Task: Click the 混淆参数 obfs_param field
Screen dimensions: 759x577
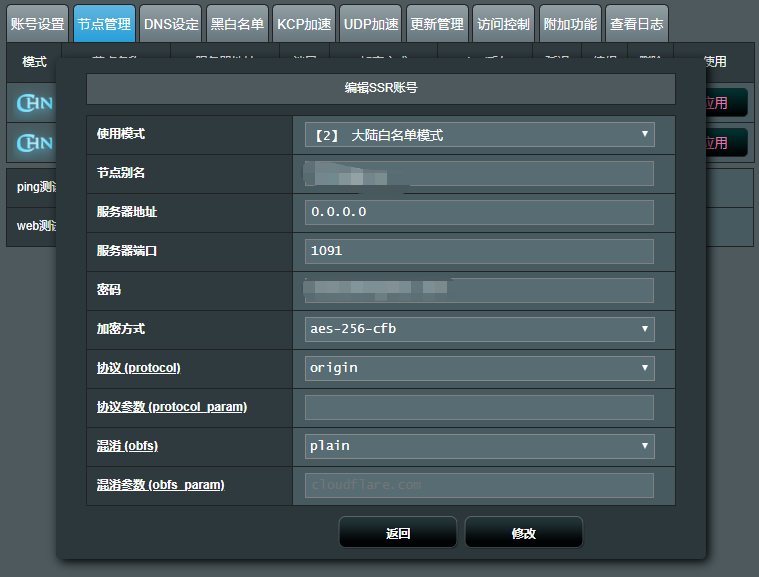Action: point(479,485)
